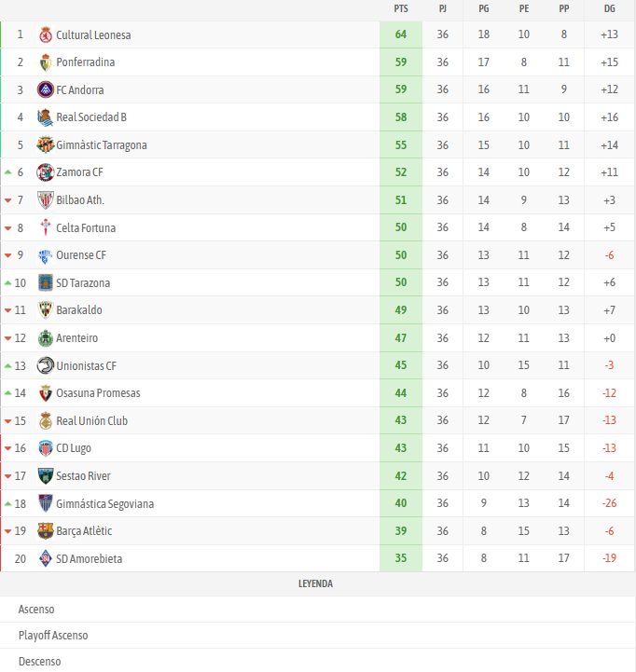
Task: Click the Real Sociedad B crest
Action: tap(46, 117)
